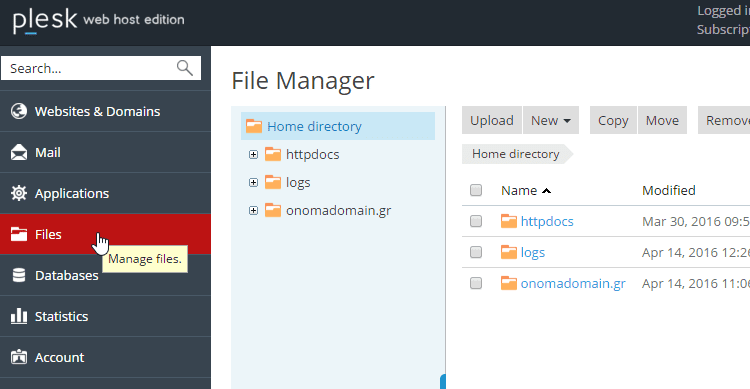Click Home directory breadcrumb
The image size is (750, 389).
coord(516,154)
